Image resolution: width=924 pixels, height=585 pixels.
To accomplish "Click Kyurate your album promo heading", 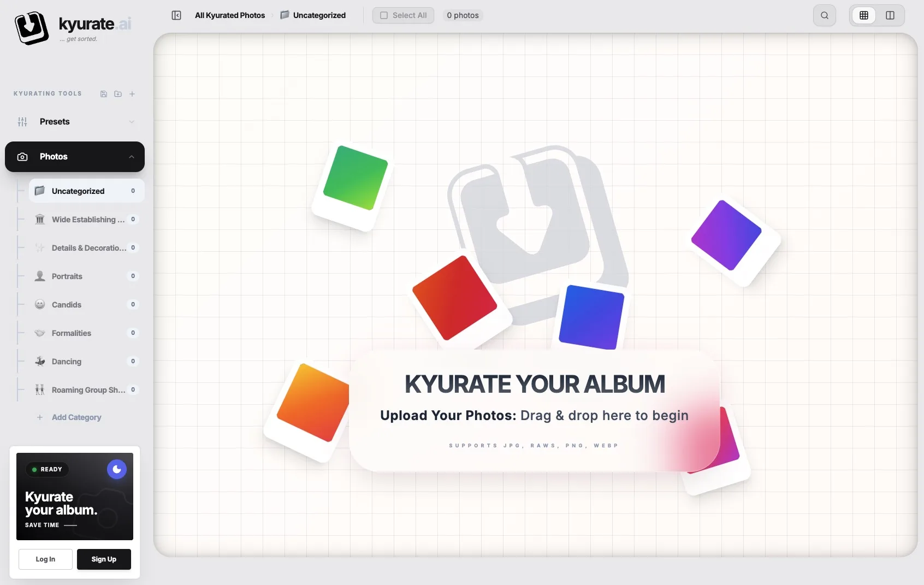I will tap(61, 503).
